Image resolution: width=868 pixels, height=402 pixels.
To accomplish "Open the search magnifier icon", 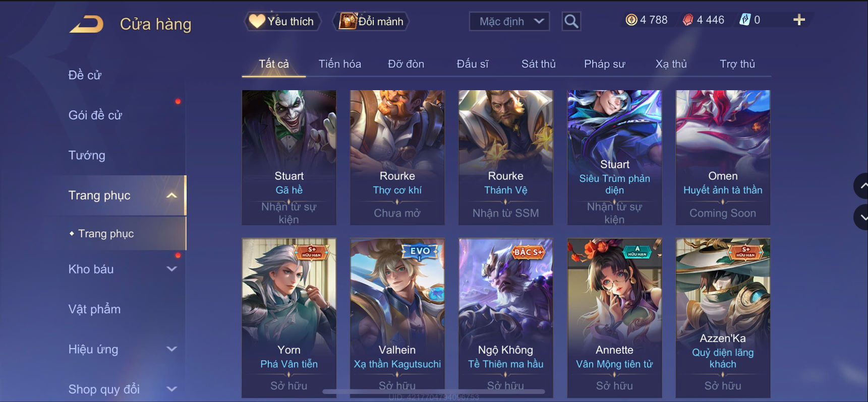I will (x=571, y=21).
